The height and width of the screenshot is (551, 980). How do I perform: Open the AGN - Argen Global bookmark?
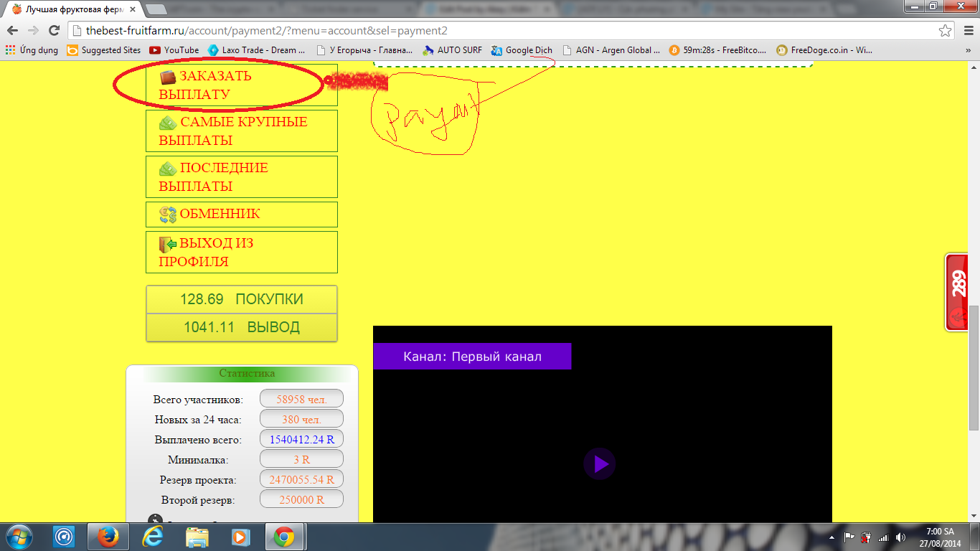[611, 50]
